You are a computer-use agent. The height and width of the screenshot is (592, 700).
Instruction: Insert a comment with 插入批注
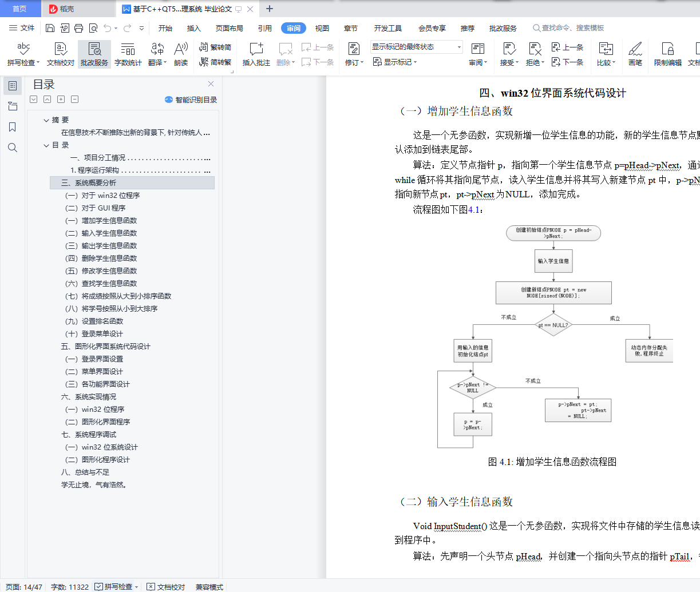256,54
